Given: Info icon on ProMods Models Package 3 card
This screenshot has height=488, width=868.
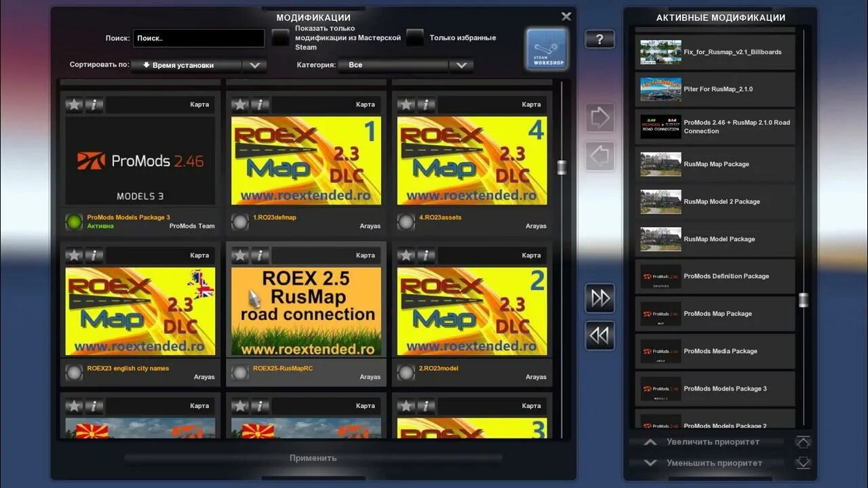Looking at the screenshot, I should click(94, 104).
